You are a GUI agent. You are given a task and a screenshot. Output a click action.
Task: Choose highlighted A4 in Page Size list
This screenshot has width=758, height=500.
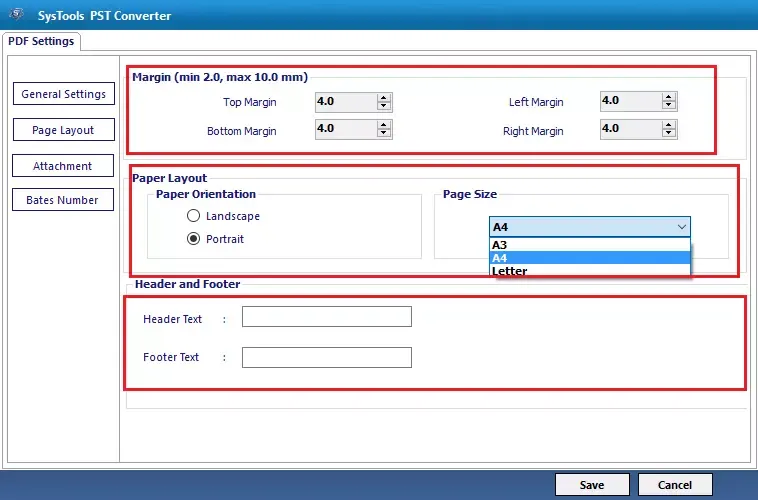(590, 258)
